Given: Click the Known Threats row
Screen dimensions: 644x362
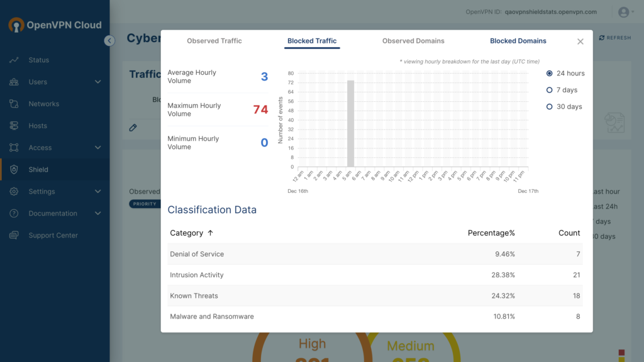Looking at the screenshot, I should click(375, 296).
